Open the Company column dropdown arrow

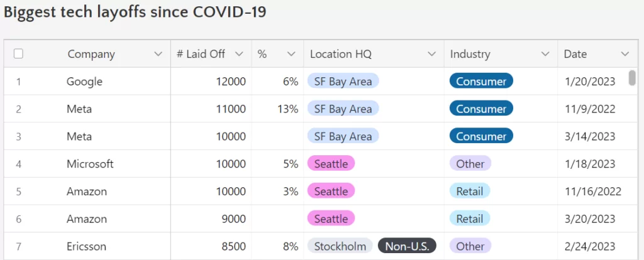[158, 54]
